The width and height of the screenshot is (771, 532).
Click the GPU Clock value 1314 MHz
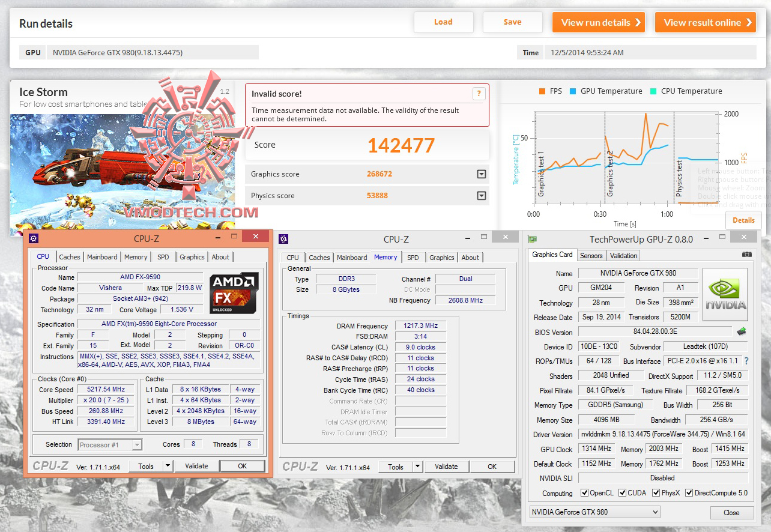tap(596, 449)
